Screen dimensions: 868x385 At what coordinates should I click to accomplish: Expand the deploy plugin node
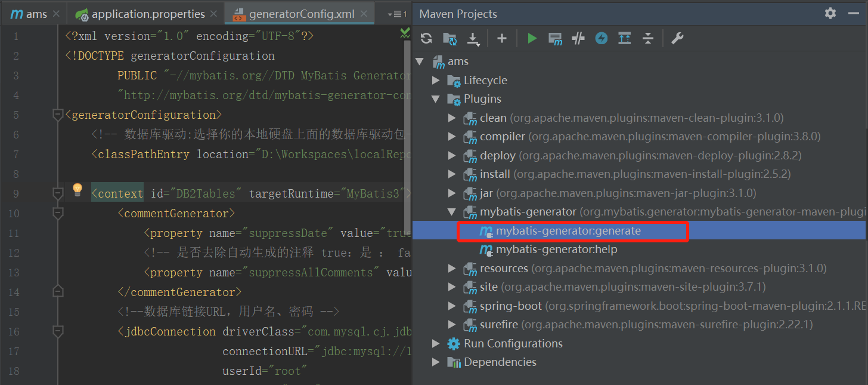click(452, 156)
